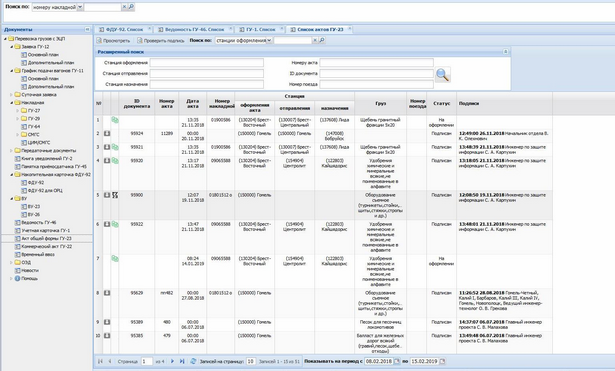Screen dimensions: 615x371
Task: Expand the Суточная заявка folder
Action: (12, 95)
